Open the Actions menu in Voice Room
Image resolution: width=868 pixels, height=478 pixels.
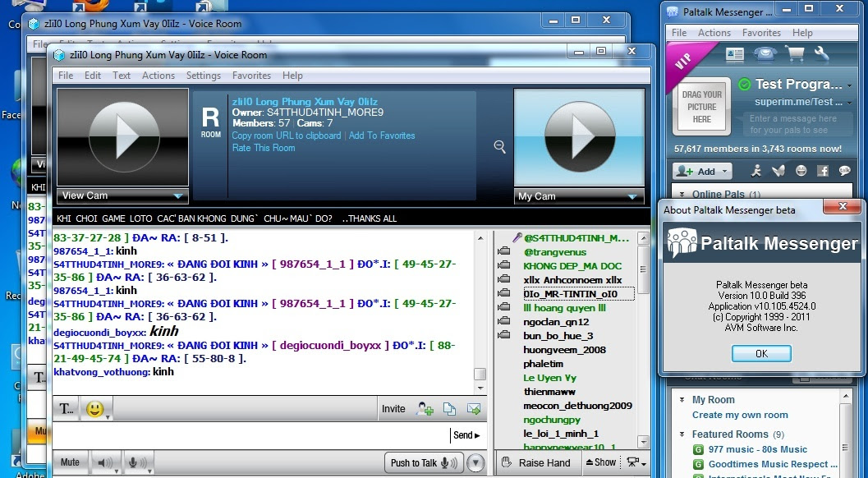coord(158,76)
